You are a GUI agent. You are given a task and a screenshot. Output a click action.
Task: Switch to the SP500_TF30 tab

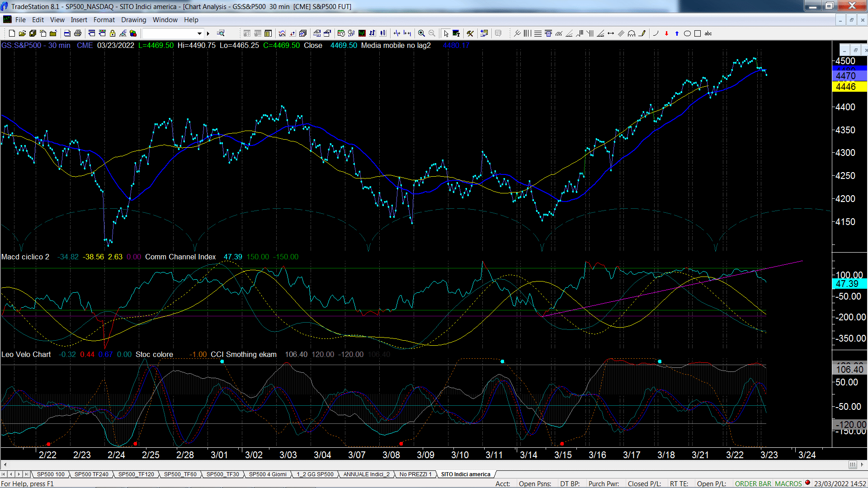tap(222, 474)
